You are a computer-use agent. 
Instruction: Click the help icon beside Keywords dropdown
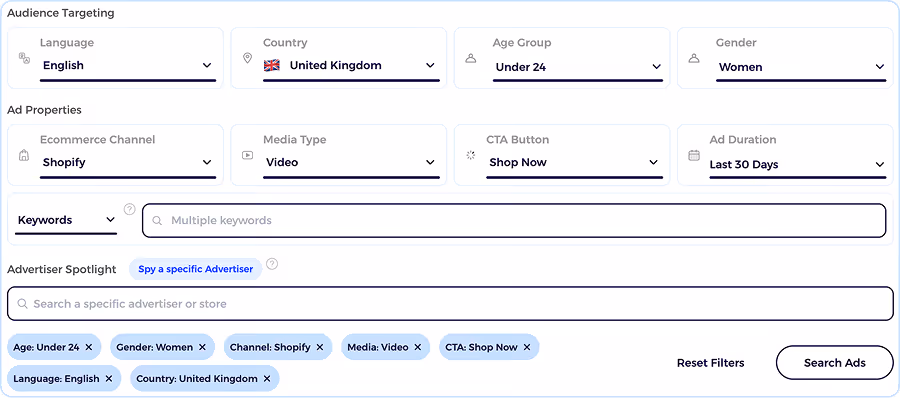point(130,209)
